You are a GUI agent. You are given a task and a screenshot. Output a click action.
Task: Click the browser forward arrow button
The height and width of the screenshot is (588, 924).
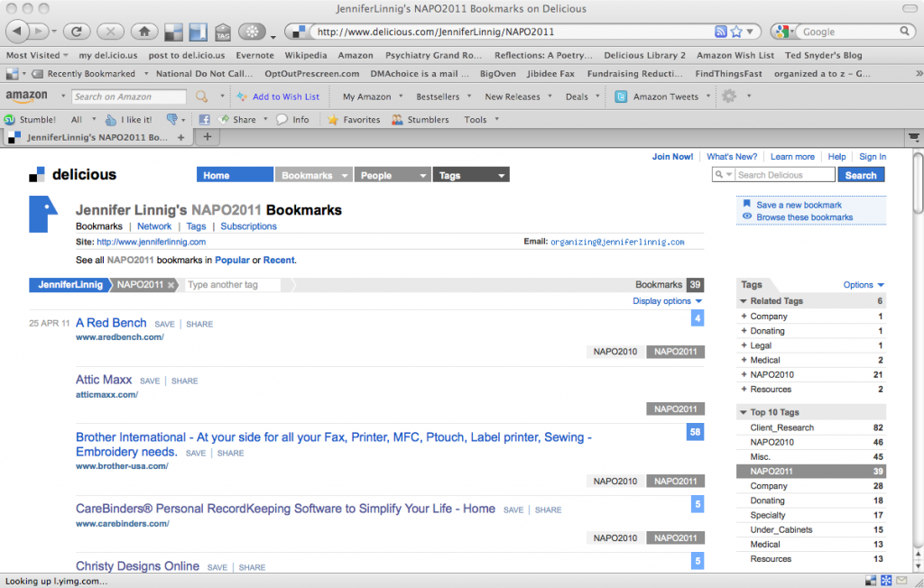pyautogui.click(x=38, y=32)
